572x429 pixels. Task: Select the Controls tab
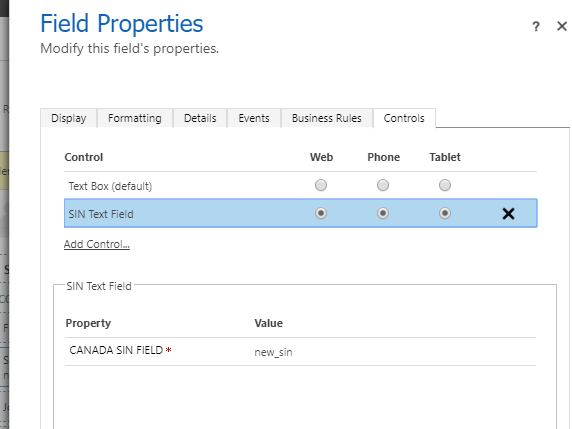(x=404, y=118)
